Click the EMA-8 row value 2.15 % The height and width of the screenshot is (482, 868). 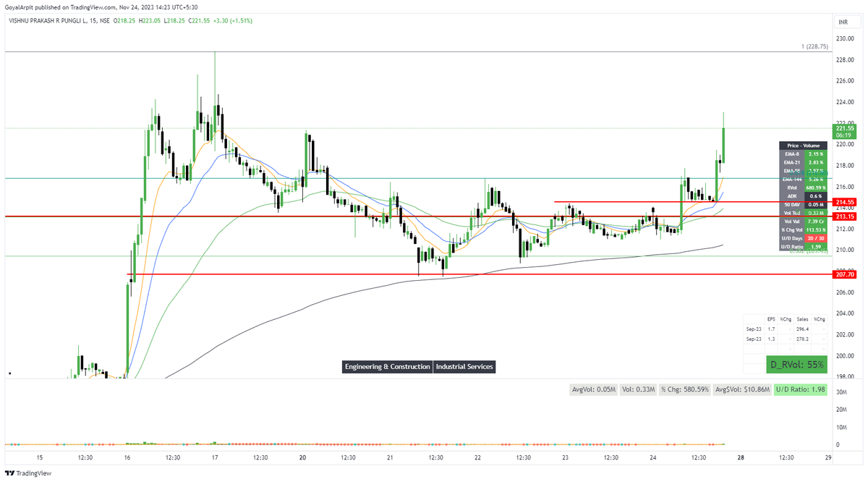[815, 154]
